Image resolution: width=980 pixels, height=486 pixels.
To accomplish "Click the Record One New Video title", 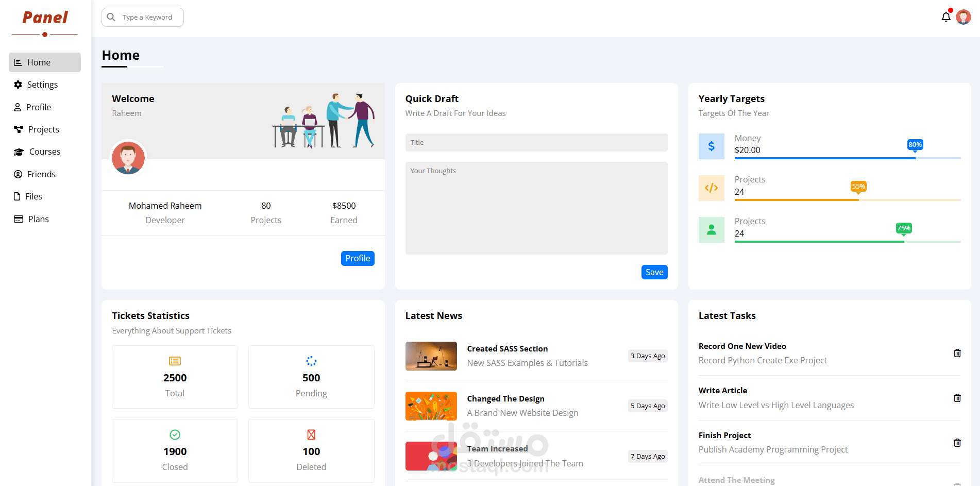I will (x=742, y=346).
